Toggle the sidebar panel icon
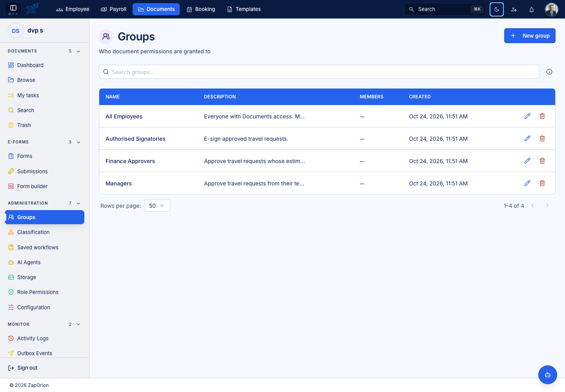 (13, 9)
